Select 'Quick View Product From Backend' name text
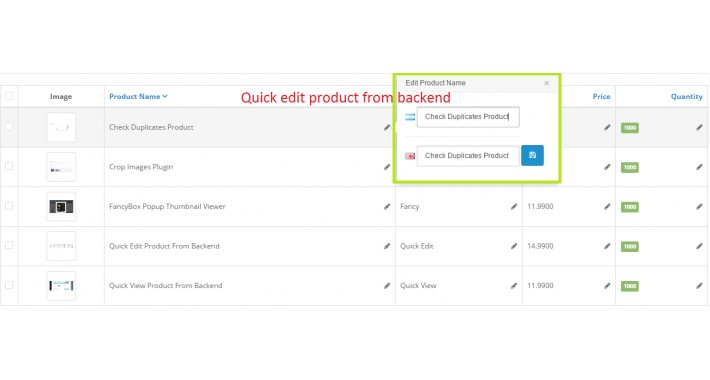 tap(165, 285)
